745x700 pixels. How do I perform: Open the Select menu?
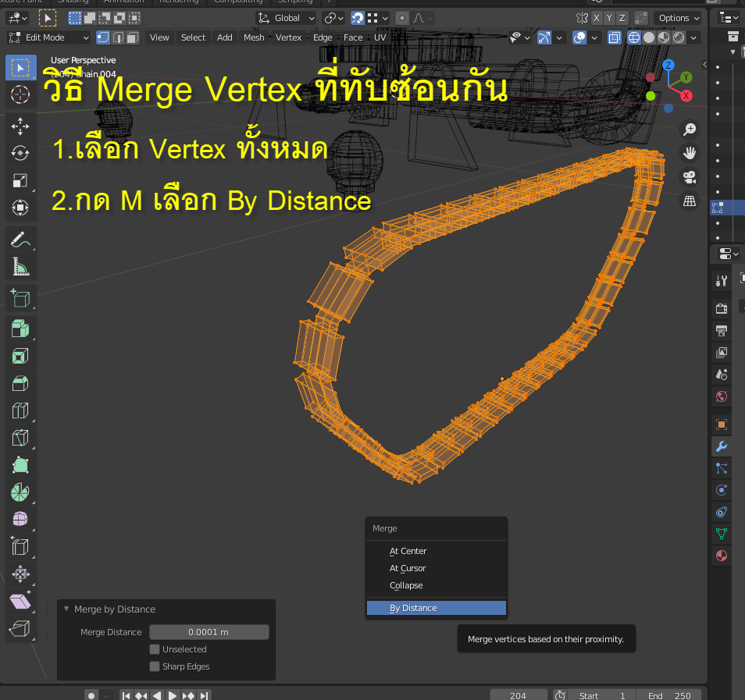pos(193,37)
